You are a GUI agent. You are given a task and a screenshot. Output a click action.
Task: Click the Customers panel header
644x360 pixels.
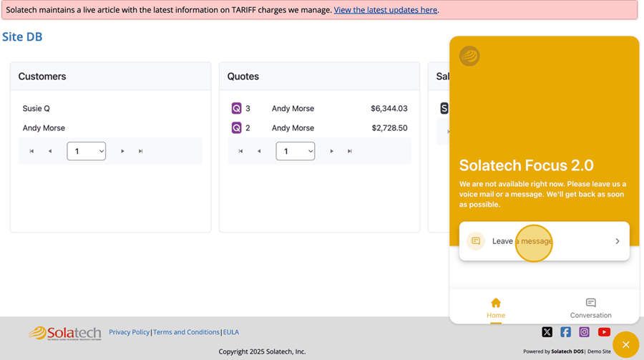click(110, 77)
